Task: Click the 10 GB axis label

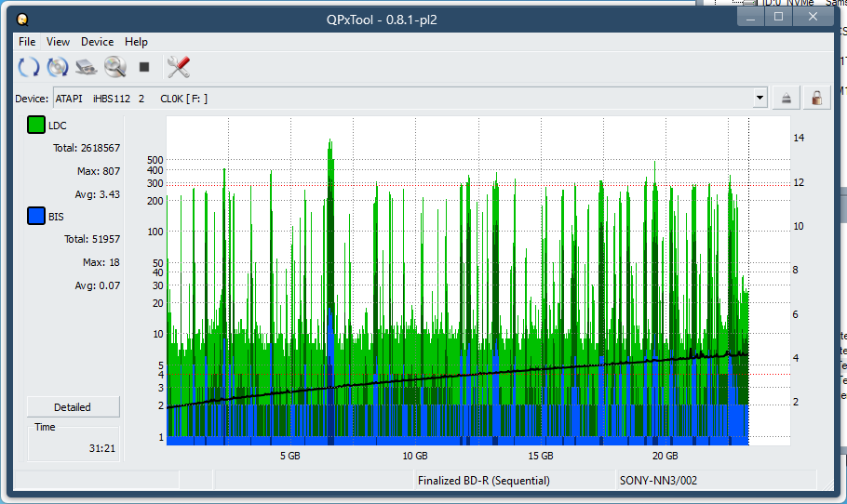Action: (415, 456)
